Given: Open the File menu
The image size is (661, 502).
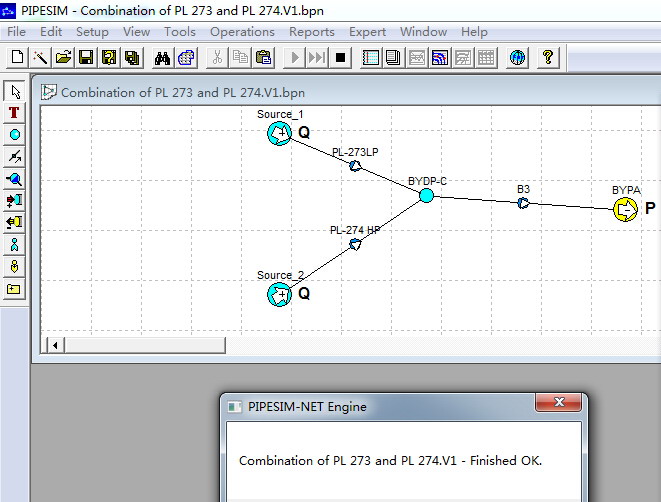Looking at the screenshot, I should 16,32.
